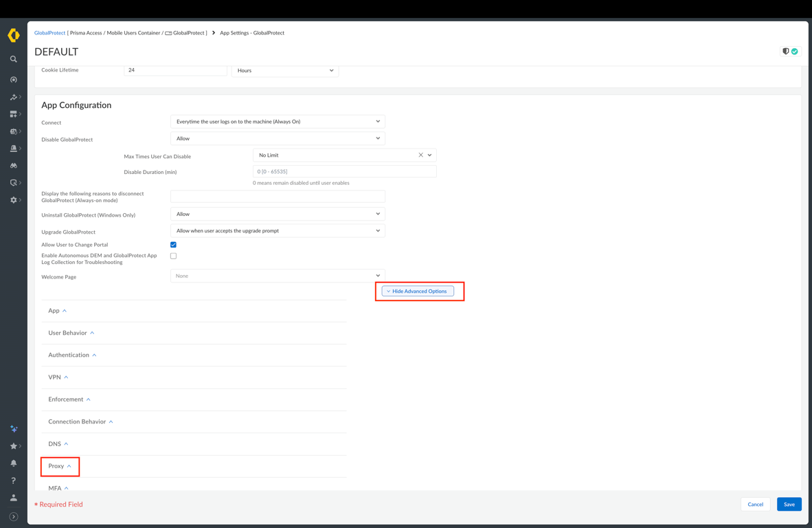
Task: Expand the App advanced section
Action: point(58,310)
